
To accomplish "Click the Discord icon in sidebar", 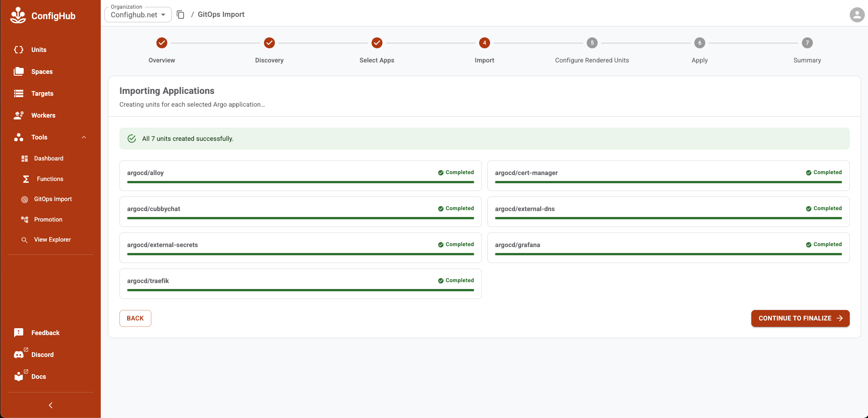I will click(x=19, y=355).
